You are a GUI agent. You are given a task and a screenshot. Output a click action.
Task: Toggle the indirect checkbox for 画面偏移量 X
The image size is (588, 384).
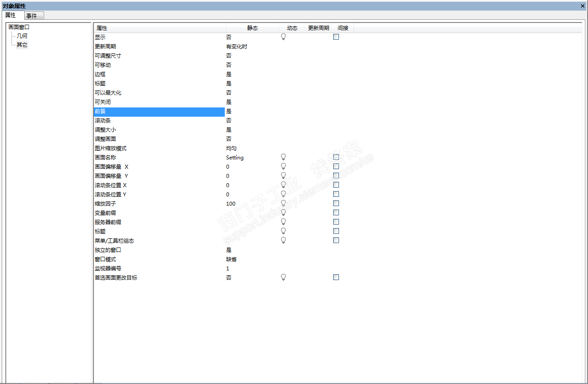pyautogui.click(x=336, y=166)
